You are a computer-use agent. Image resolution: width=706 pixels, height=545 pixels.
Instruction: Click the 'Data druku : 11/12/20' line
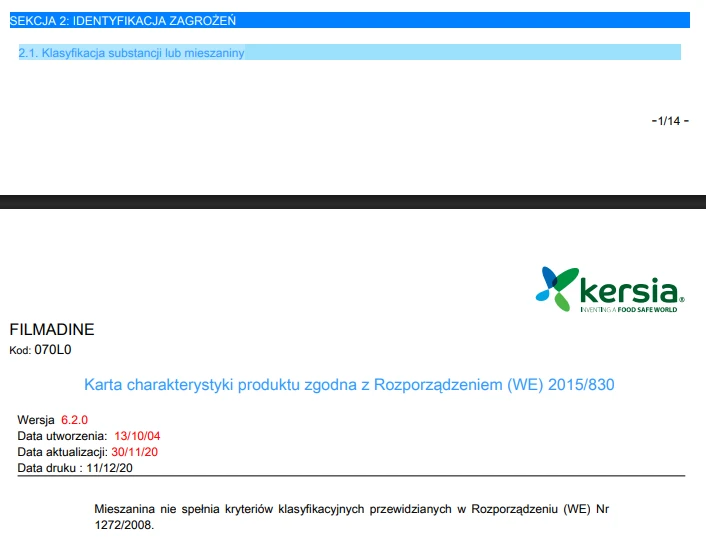point(74,468)
